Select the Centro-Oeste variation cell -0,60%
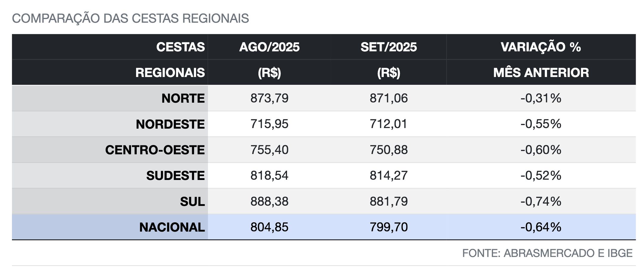This screenshot has width=644, height=268. (541, 150)
